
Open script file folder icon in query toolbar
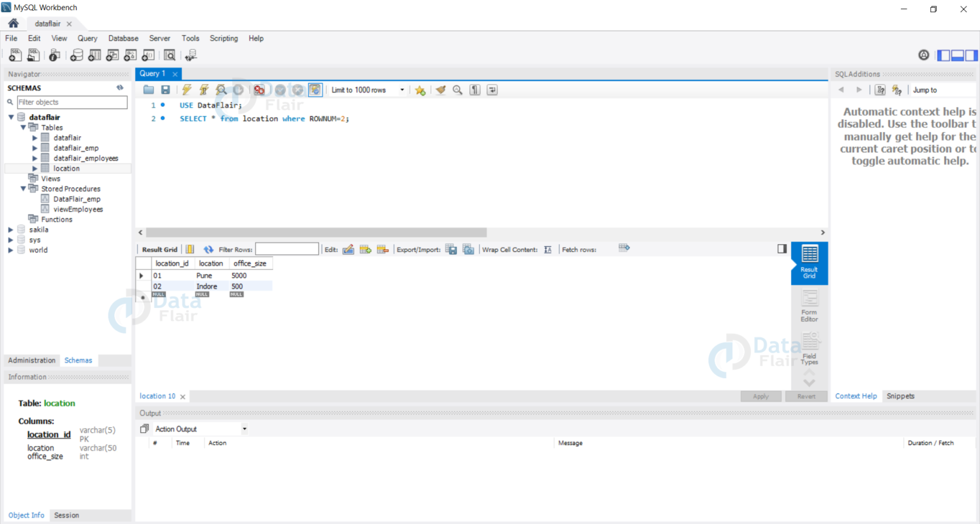click(149, 90)
